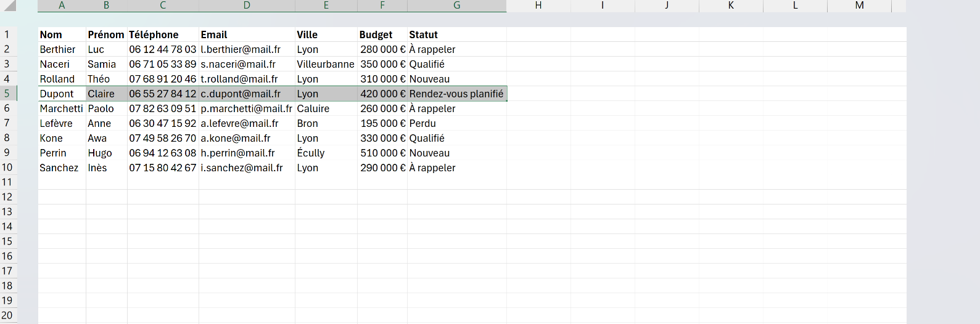Click the 510 000 € budget cell

pyautogui.click(x=382, y=153)
